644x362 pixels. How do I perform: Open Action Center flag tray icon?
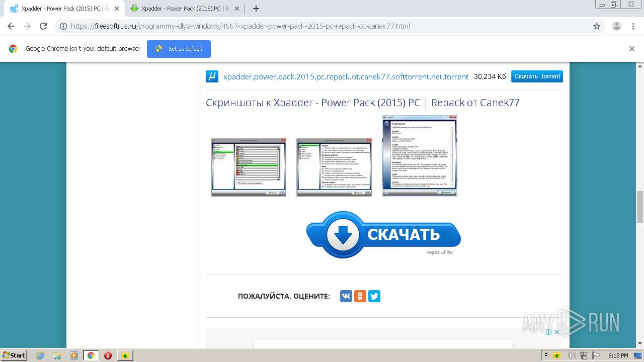pyautogui.click(x=596, y=355)
